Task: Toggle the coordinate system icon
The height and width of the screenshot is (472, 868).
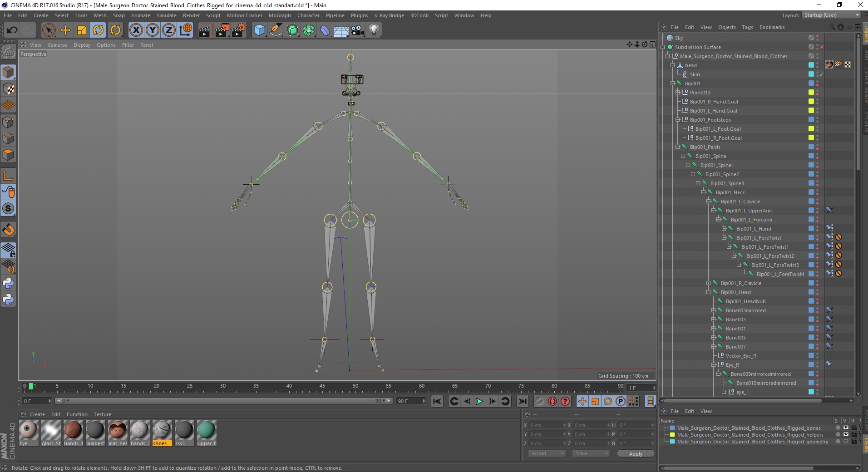Action: tap(186, 30)
